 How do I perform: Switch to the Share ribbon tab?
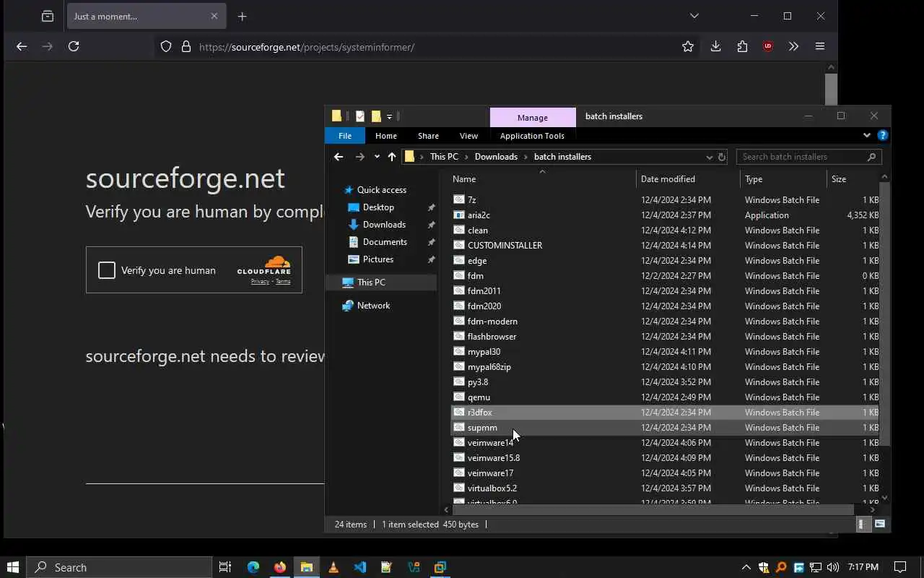click(x=428, y=136)
